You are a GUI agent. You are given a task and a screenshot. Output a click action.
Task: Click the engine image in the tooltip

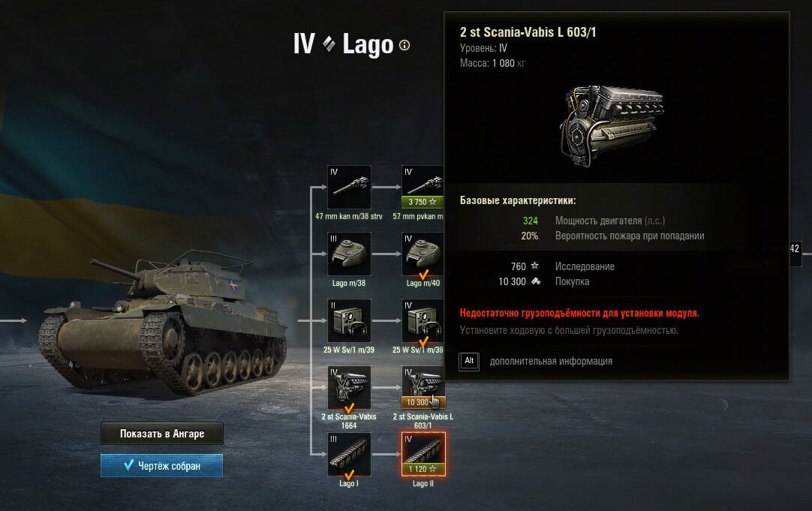(x=612, y=126)
